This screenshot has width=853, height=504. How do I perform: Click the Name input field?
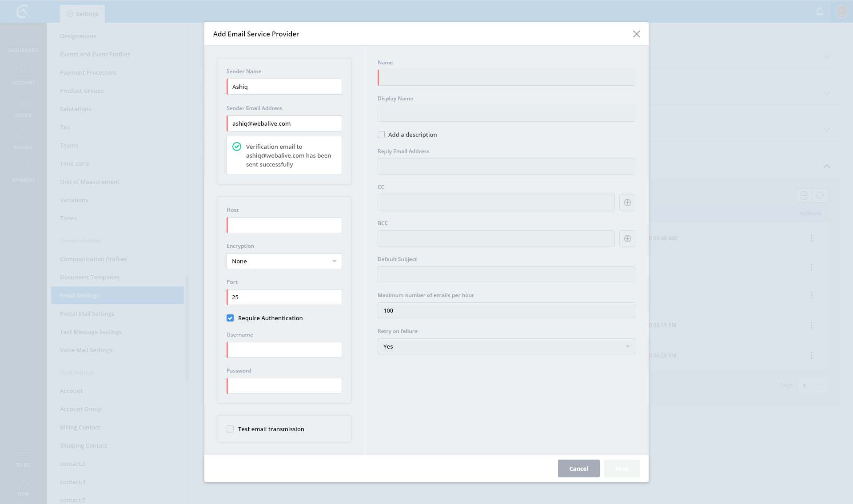[506, 78]
